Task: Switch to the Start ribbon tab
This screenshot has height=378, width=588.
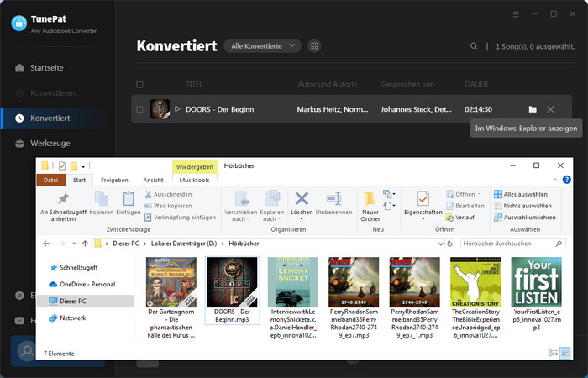Action: pyautogui.click(x=79, y=180)
